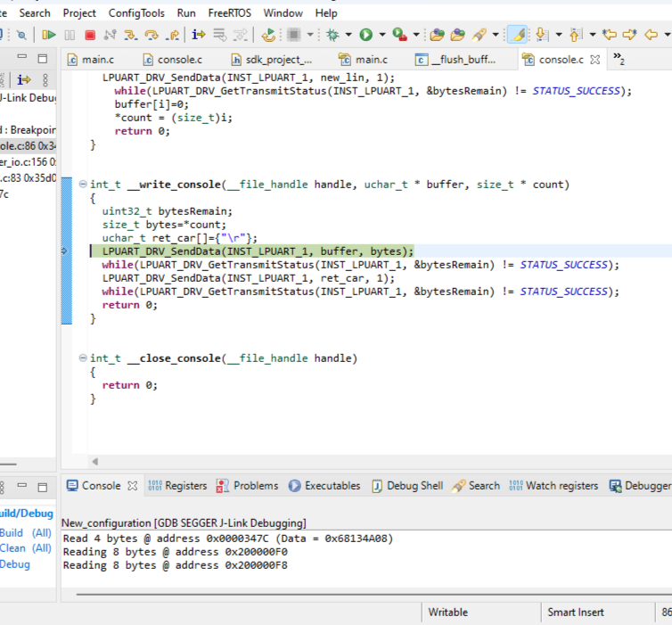Show hidden editor tabs list
The height and width of the screenshot is (625, 672).
pos(619,59)
